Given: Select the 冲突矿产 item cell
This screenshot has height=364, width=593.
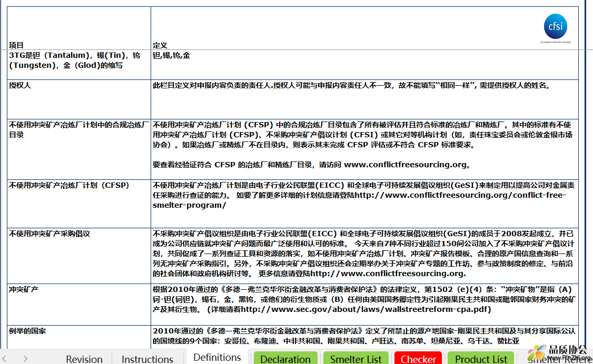Looking at the screenshot, I should [x=78, y=305].
